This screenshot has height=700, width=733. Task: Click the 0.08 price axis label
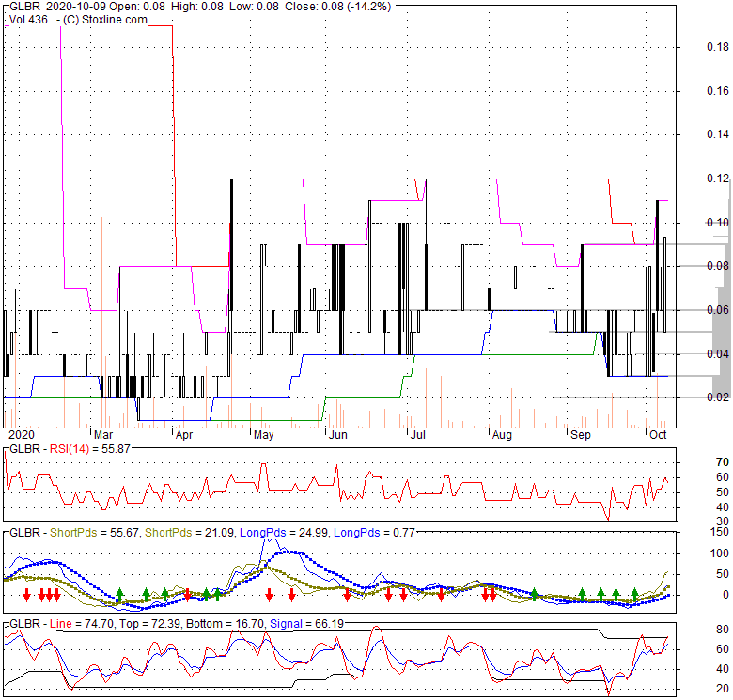pos(718,266)
